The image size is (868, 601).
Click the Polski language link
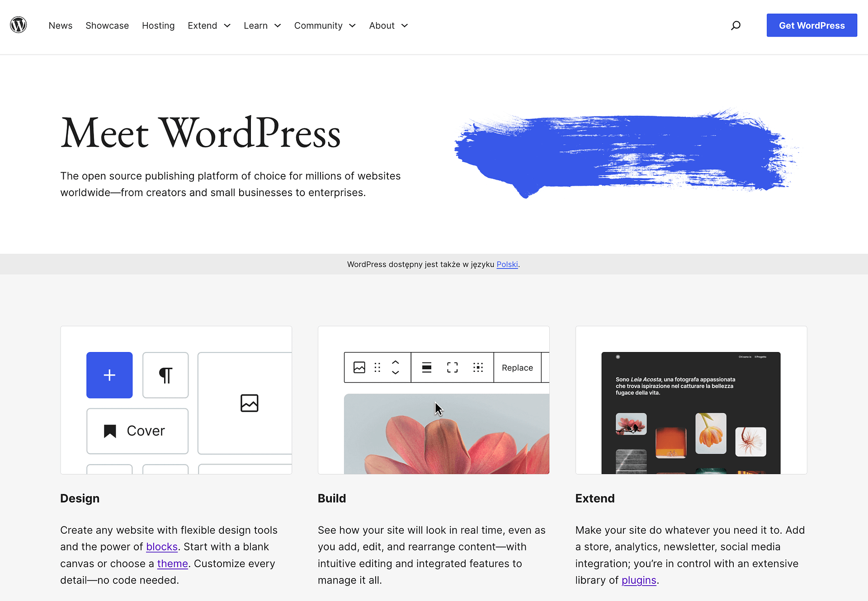[x=507, y=263]
